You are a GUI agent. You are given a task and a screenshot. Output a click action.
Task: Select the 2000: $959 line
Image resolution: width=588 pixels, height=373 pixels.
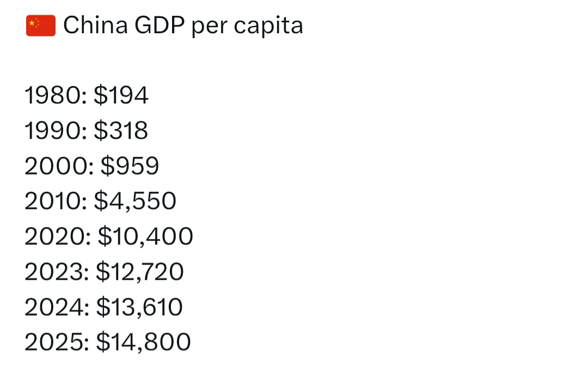(x=92, y=166)
